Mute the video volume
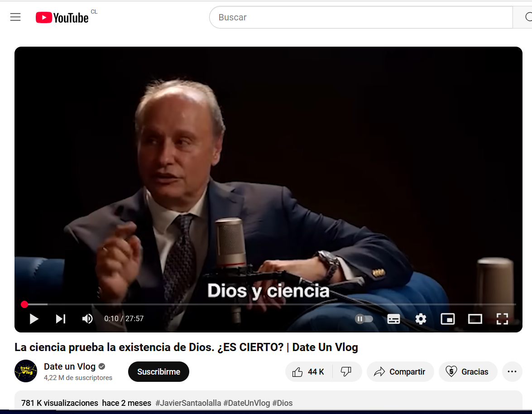Screen dimensions: 532x414 point(87,319)
